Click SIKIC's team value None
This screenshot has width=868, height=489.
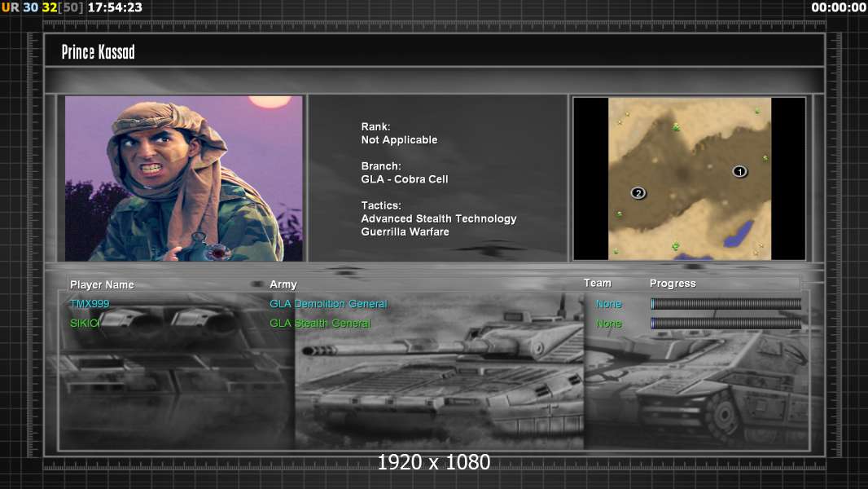[608, 324]
